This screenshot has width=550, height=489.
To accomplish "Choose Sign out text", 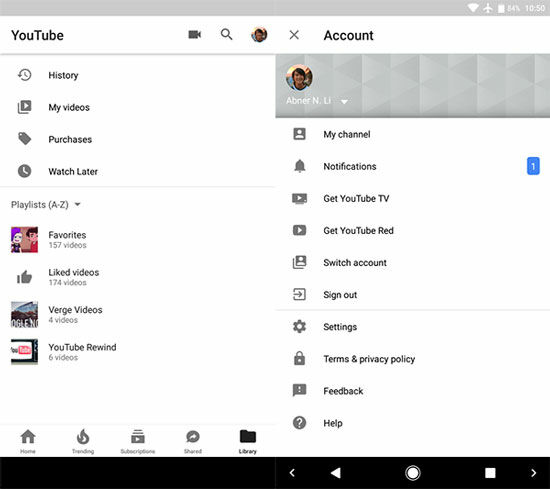I will pos(340,295).
